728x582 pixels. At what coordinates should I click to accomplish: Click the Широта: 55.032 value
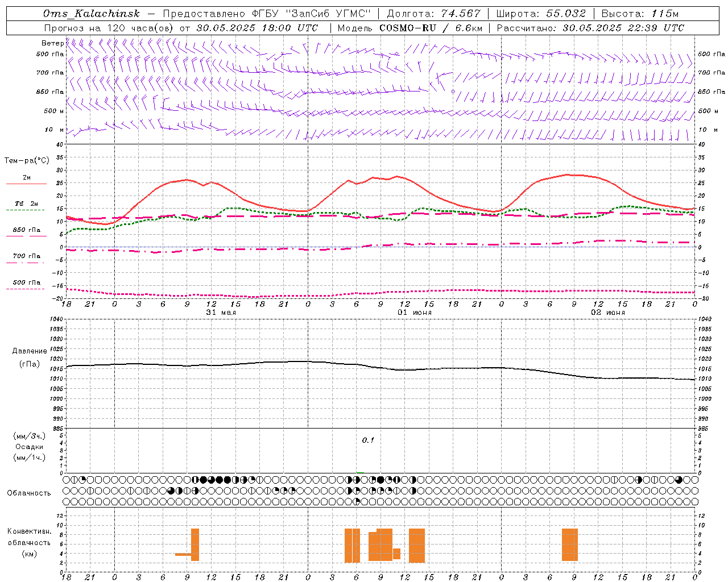point(541,14)
